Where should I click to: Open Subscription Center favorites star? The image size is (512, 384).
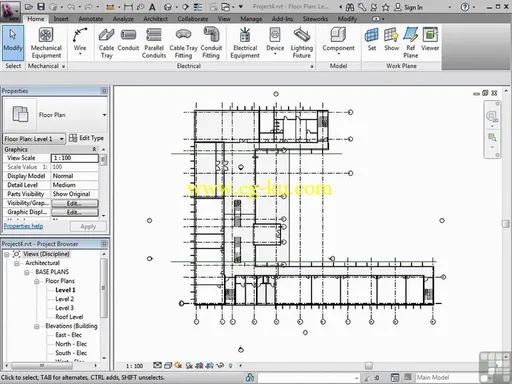386,7
